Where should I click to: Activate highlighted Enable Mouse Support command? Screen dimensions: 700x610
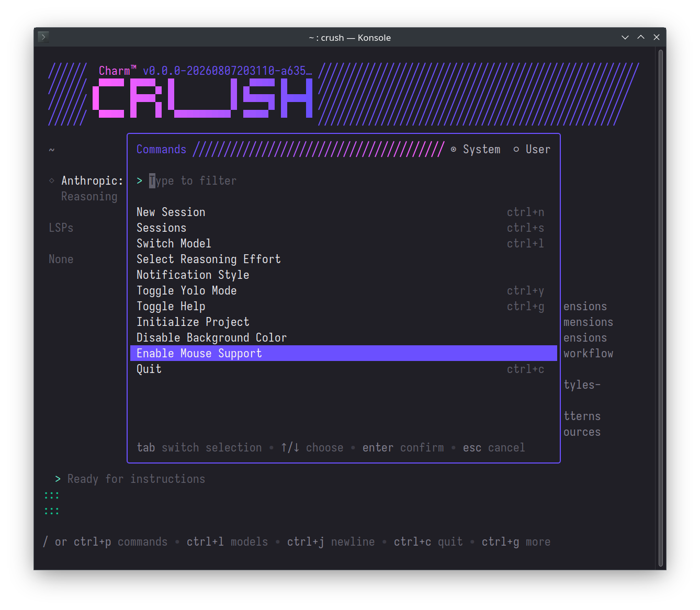[x=343, y=353]
